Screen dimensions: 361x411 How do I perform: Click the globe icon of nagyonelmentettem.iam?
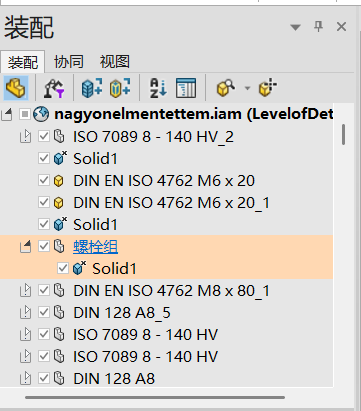click(x=41, y=114)
